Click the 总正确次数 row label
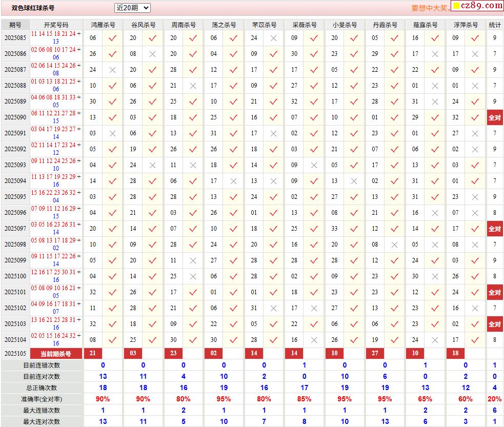 click(x=42, y=388)
